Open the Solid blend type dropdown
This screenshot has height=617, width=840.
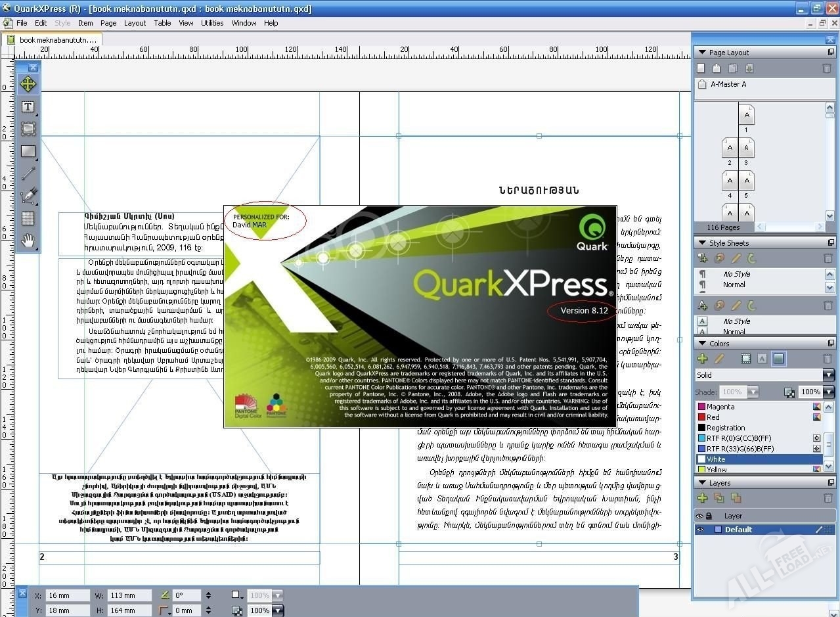click(828, 375)
